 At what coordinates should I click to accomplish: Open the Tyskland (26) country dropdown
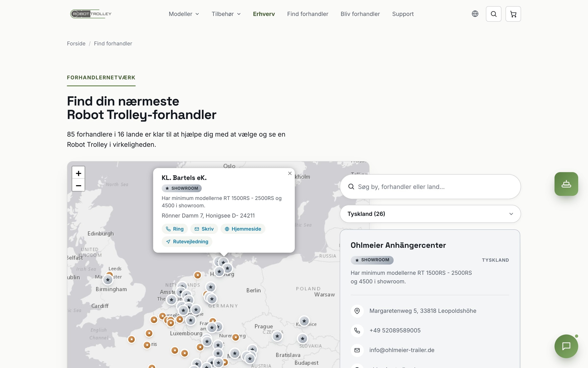click(x=430, y=214)
